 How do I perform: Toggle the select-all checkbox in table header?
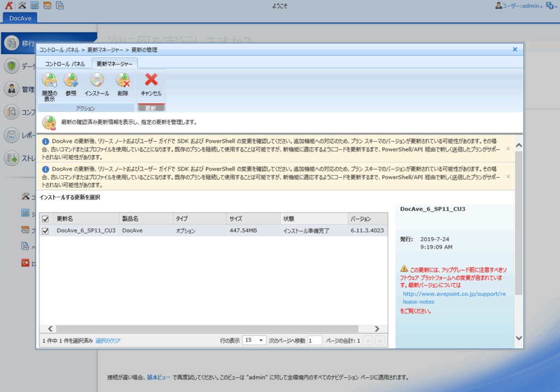click(x=45, y=219)
